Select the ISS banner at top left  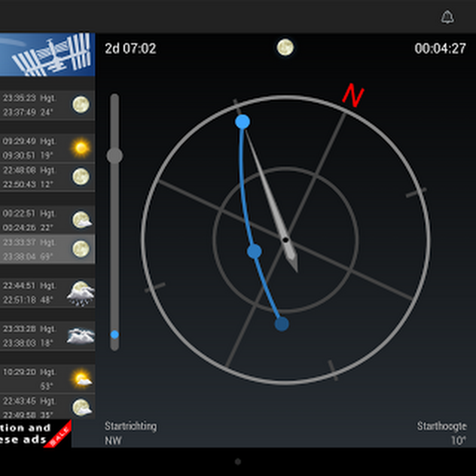(x=48, y=56)
